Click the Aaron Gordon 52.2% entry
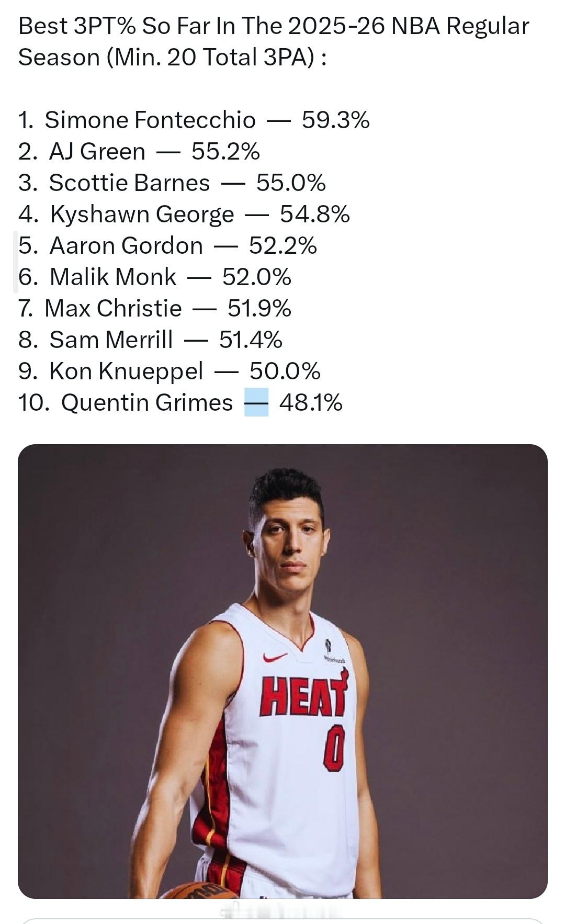This screenshot has width=565, height=924. (167, 245)
